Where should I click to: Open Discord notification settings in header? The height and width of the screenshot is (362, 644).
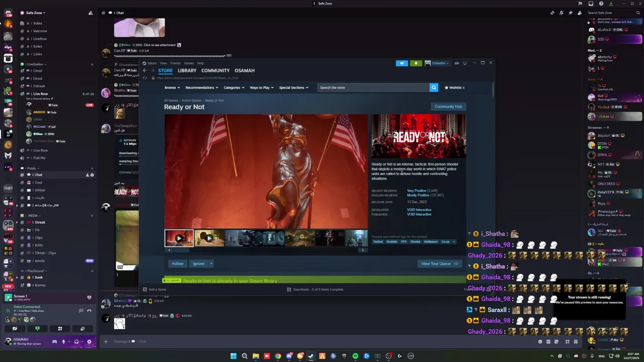pos(561,13)
